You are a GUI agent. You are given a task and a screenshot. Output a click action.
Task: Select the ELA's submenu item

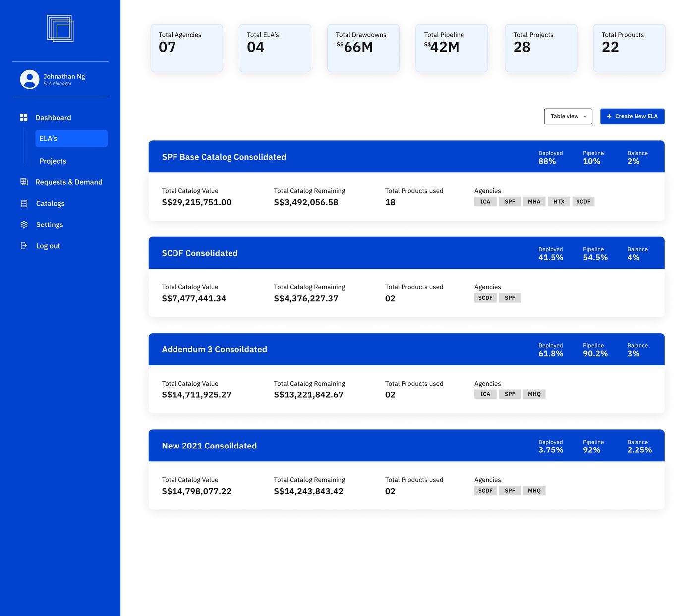tap(71, 138)
